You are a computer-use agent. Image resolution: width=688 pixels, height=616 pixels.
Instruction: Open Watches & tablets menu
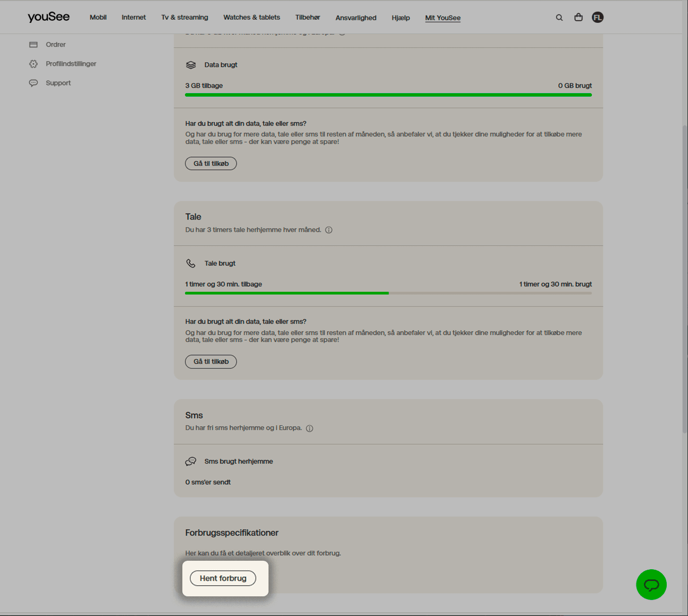pos(251,18)
